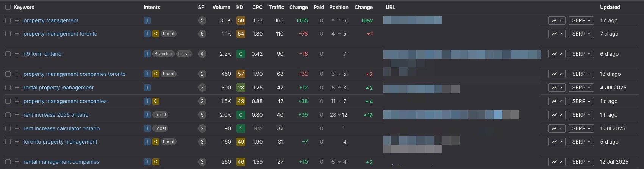
Task: Click the KD 58 orange difficulty badge
Action: click(x=241, y=20)
